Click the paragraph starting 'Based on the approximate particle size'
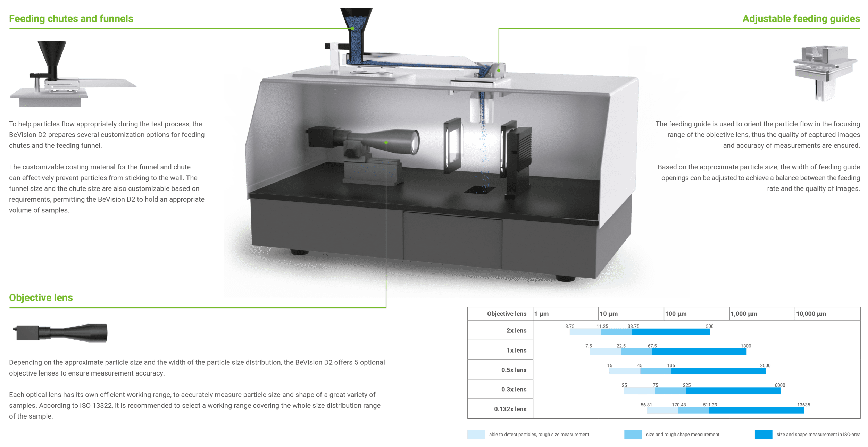Image resolution: width=868 pixels, height=447 pixels. [x=759, y=178]
